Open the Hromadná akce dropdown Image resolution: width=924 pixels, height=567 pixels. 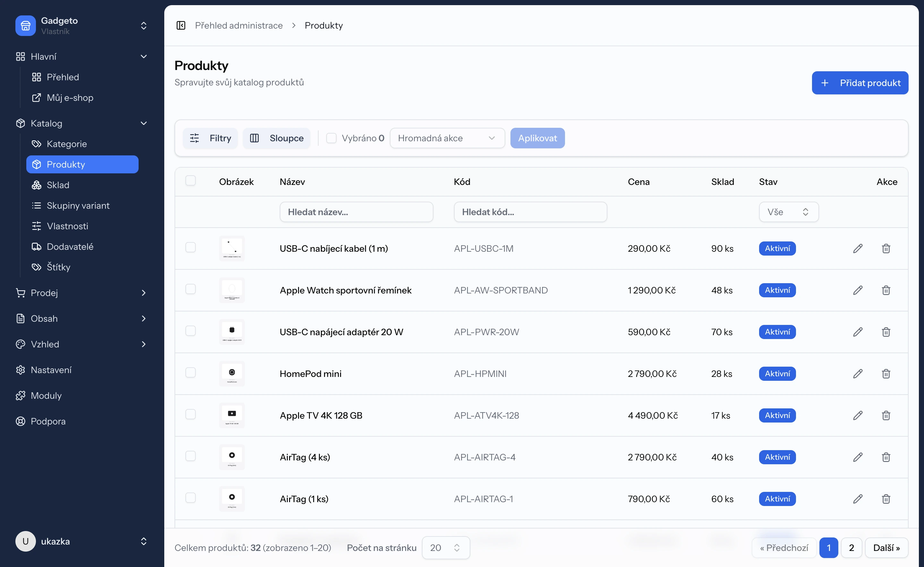coord(447,138)
